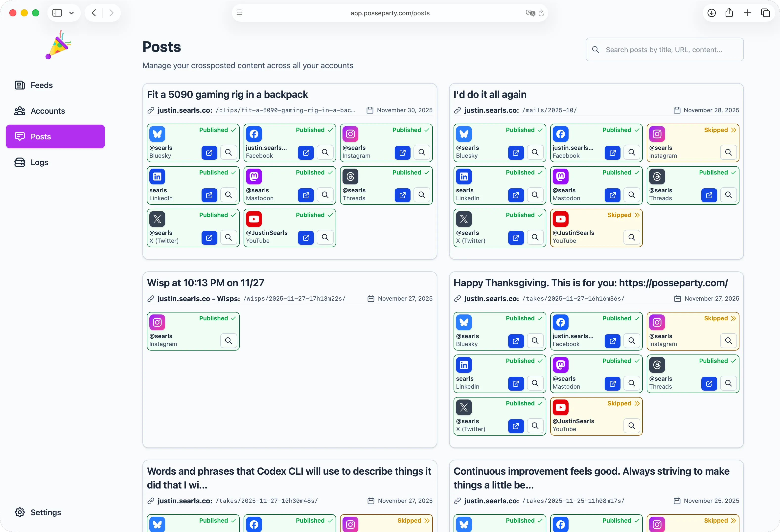Open Threads external link in Happy Thanksgiving post
This screenshot has height=532, width=780.
(709, 383)
